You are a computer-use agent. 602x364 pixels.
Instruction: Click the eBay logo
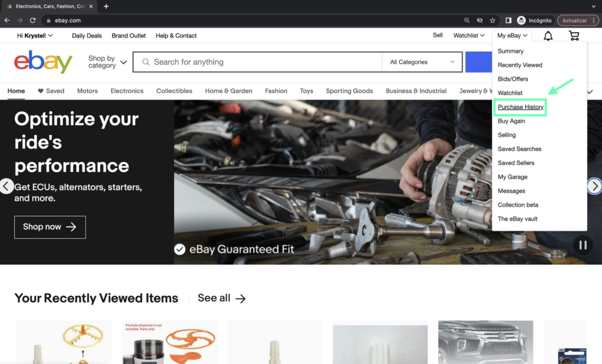click(x=43, y=62)
